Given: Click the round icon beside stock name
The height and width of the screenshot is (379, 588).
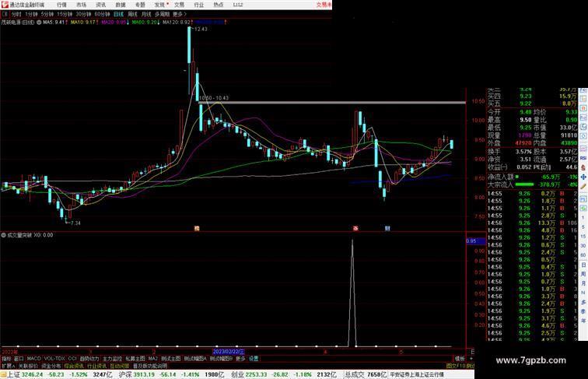Looking at the screenshot, I should [39, 22].
